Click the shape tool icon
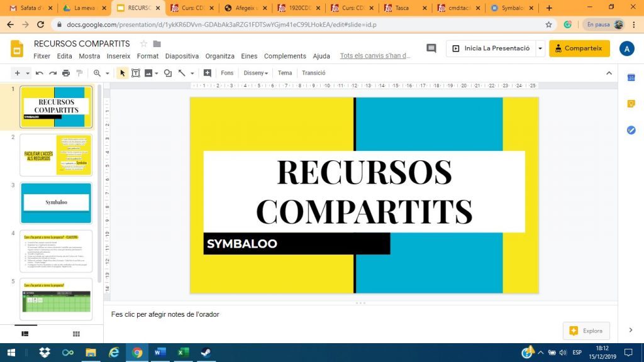644x362 pixels. [x=167, y=73]
